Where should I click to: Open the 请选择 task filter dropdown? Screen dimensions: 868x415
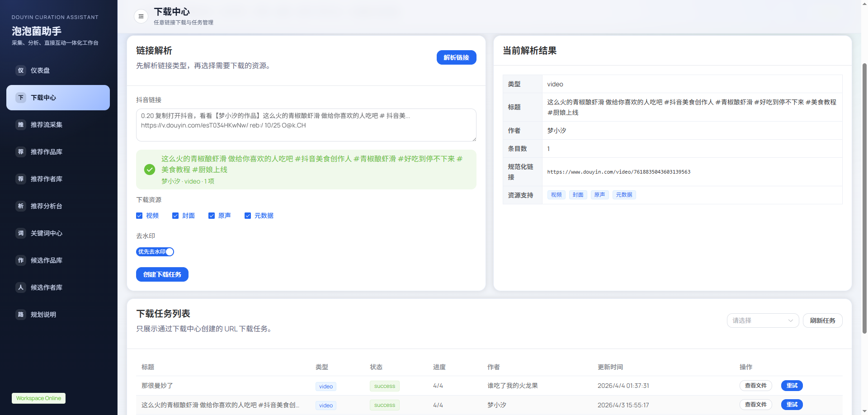click(x=763, y=321)
